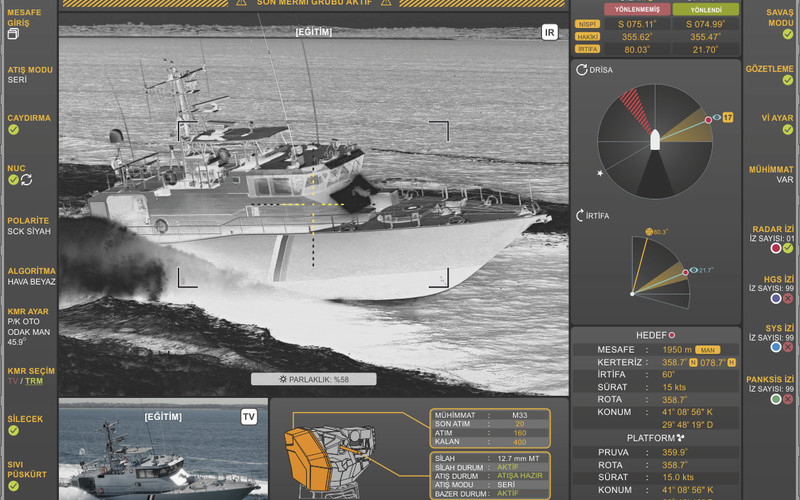
Task: Click the İRTİFA yellow row label
Action: pos(587,49)
